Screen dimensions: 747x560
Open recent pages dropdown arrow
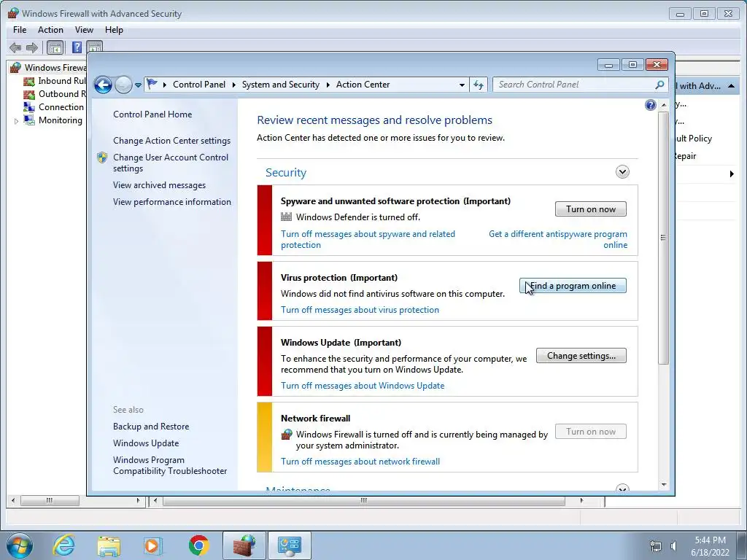(138, 85)
